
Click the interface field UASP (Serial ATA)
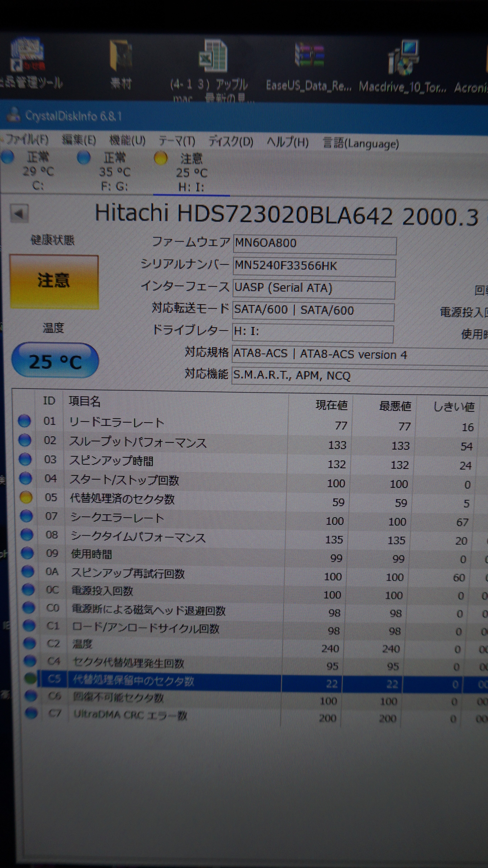click(x=313, y=289)
